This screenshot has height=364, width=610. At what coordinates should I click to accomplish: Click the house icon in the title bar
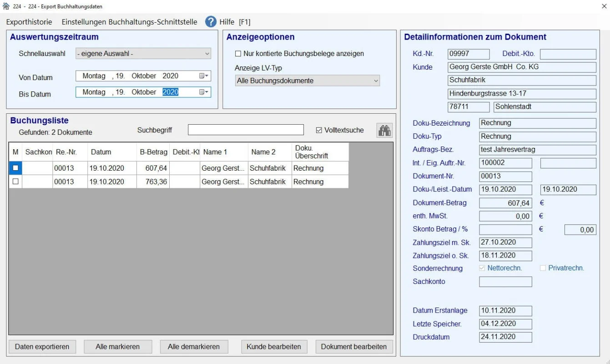pos(6,6)
